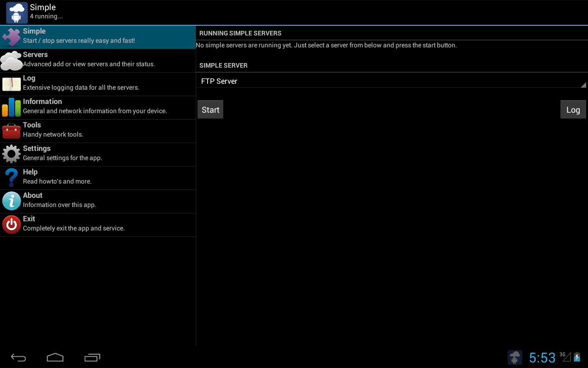Open the Log button on right
This screenshot has height=368, width=588.
click(573, 109)
